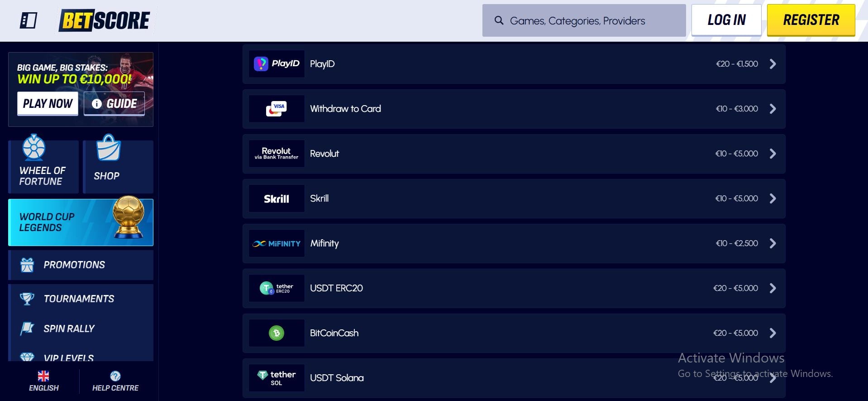Image resolution: width=868 pixels, height=401 pixels.
Task: Open the Guide button
Action: pos(114,104)
